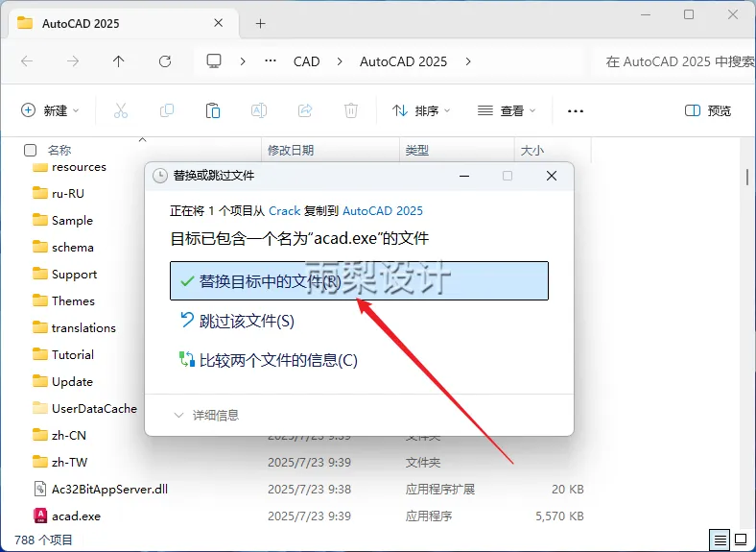Go forward with the right arrow
756x552 pixels.
point(73,61)
